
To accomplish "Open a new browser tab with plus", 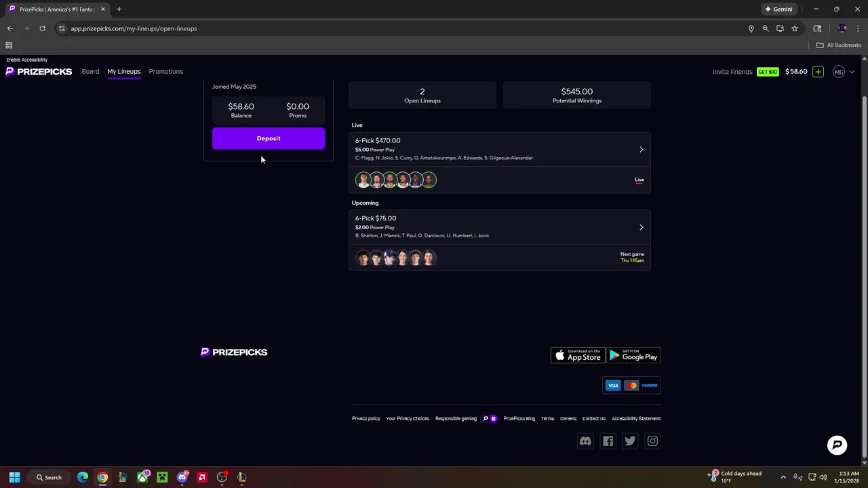I will tap(119, 9).
